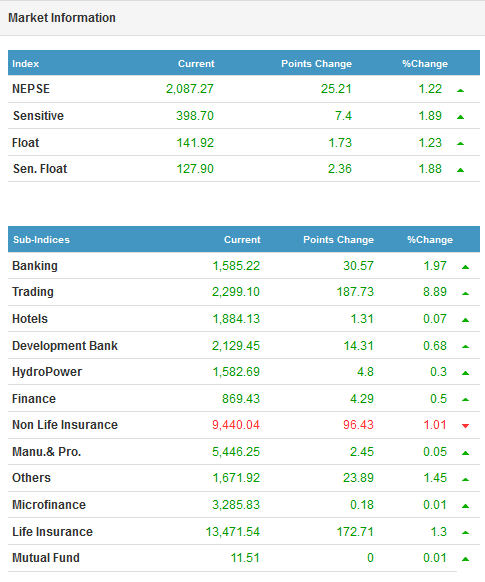
Task: Click Trading percent change 8.89
Action: 435,292
